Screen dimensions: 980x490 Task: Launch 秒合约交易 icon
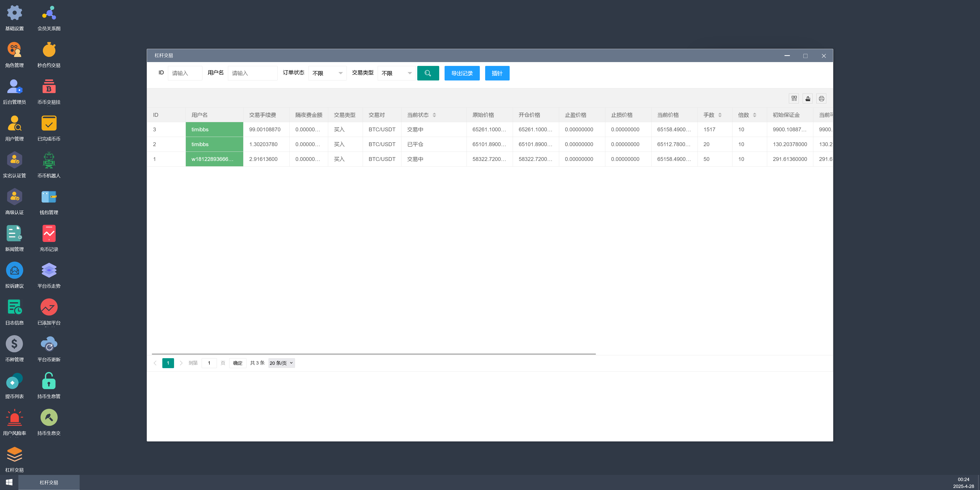click(49, 50)
